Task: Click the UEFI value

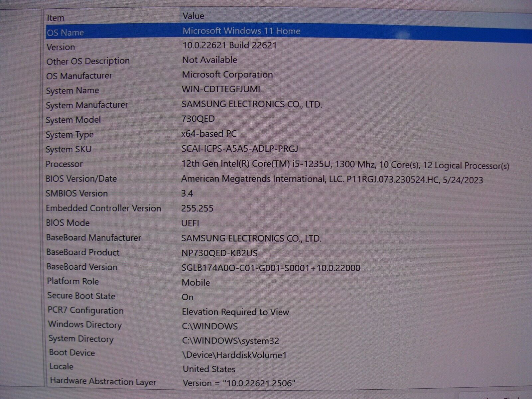Action: [x=190, y=223]
